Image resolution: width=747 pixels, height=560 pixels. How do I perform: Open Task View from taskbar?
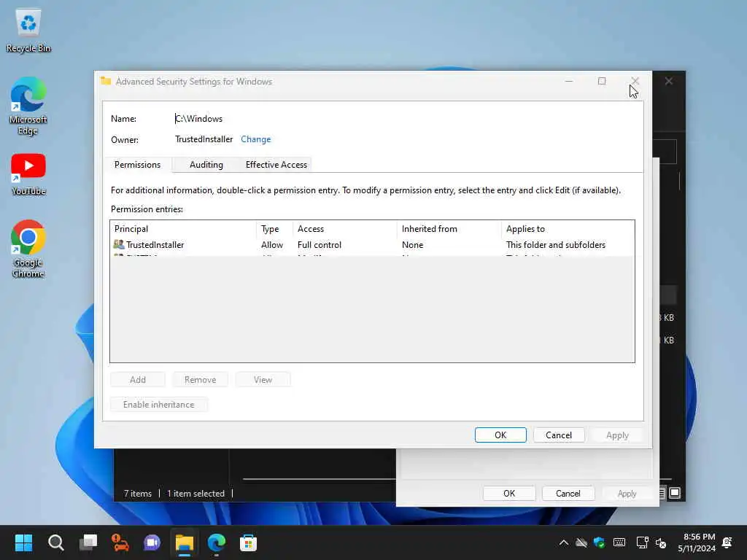[88, 542]
